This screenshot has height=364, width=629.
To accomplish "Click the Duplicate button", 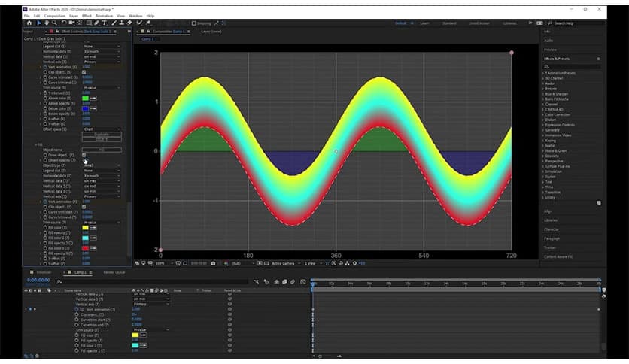I will pyautogui.click(x=102, y=135).
